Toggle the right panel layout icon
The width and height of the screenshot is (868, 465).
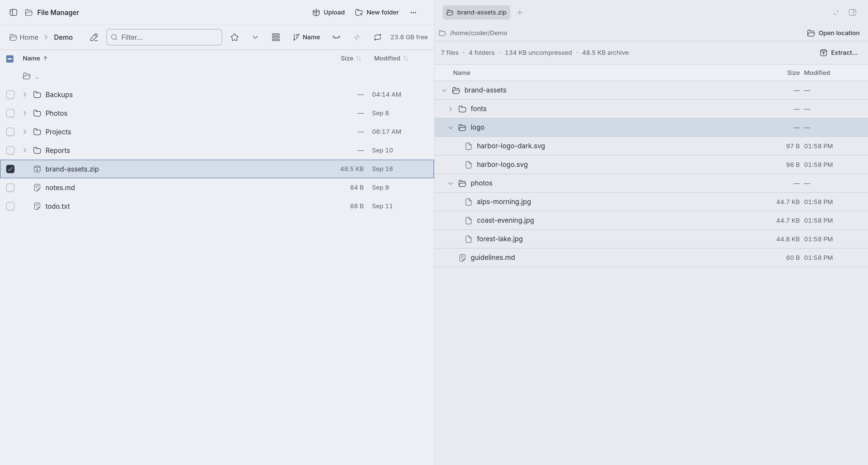click(852, 12)
